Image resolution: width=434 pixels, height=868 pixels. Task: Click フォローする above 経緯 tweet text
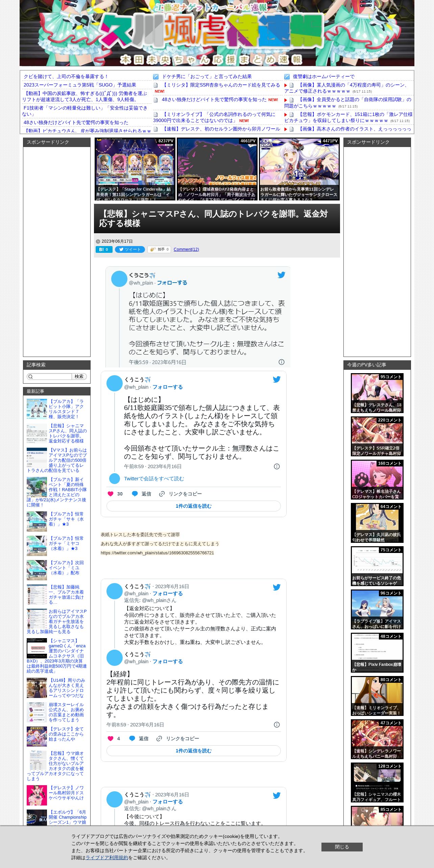[x=168, y=661]
